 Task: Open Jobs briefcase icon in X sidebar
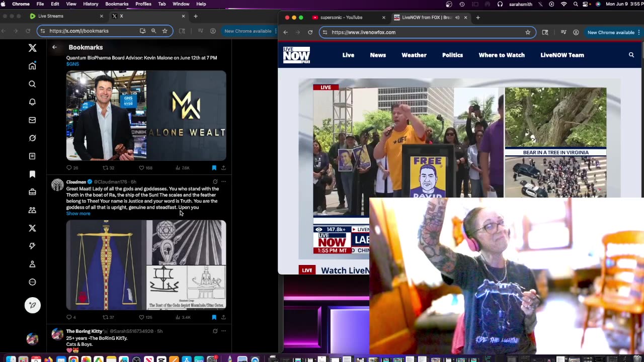click(x=32, y=192)
